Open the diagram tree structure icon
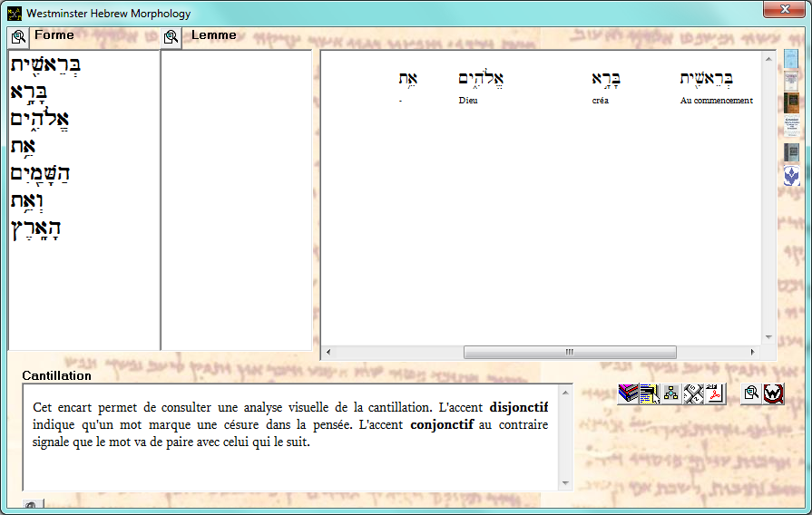Screen dimensions: 812x515 click(x=671, y=394)
